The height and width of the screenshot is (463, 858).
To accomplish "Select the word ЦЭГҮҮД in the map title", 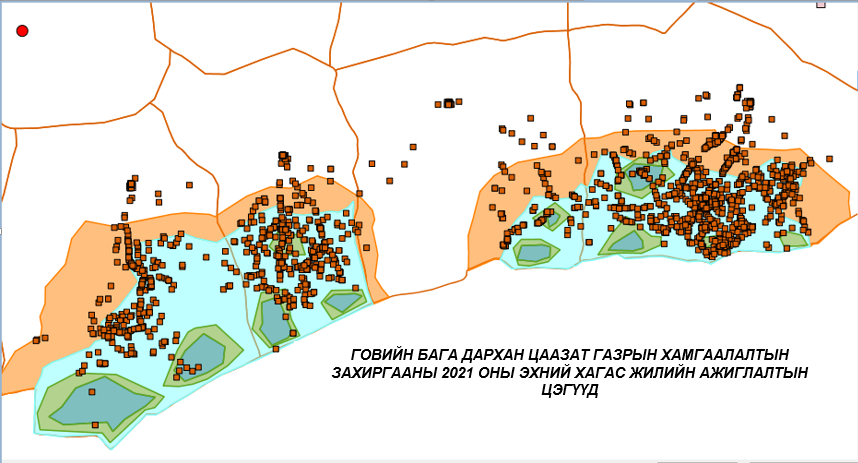I will click(569, 391).
